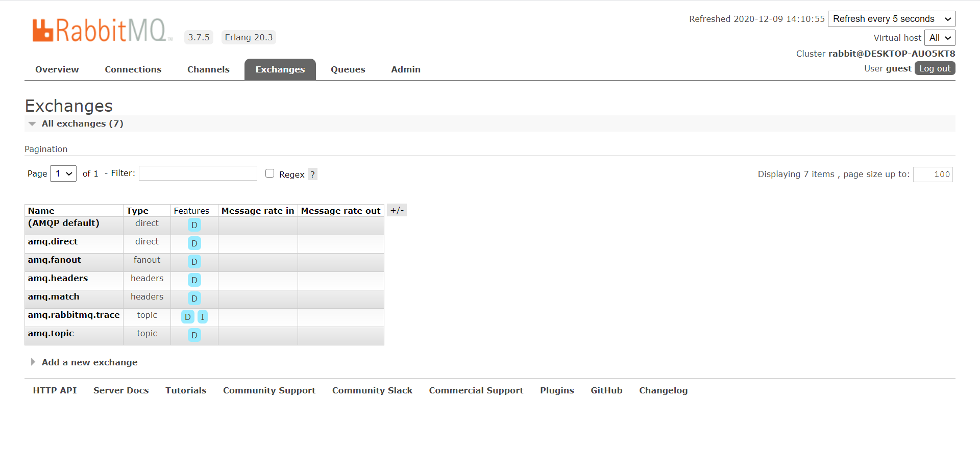
Task: Click the Refreshed 2020-12-09 timestamp text
Action: coord(757,19)
